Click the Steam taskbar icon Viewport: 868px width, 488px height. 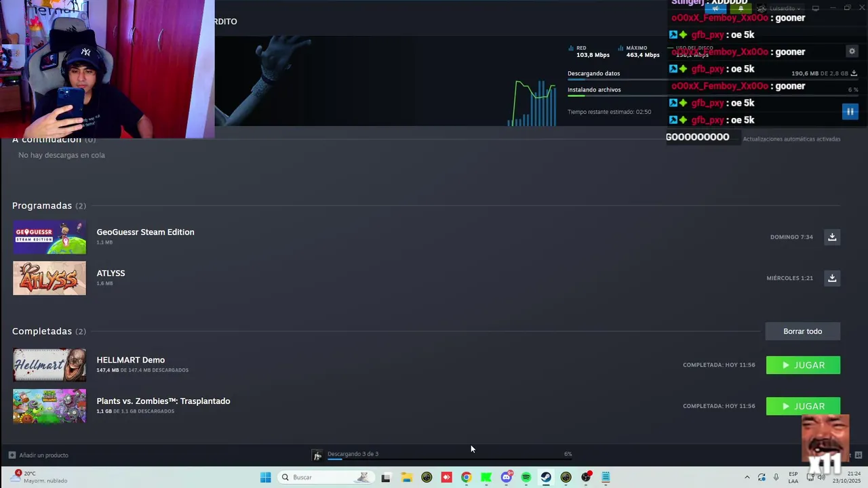(x=546, y=477)
